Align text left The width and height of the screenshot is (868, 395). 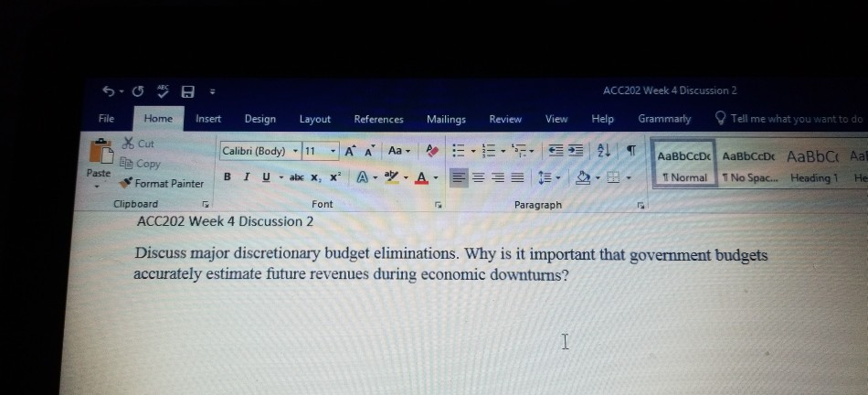point(459,177)
